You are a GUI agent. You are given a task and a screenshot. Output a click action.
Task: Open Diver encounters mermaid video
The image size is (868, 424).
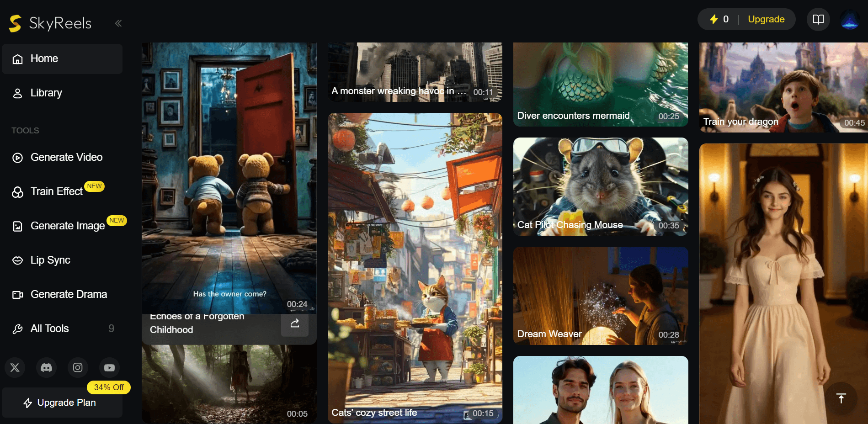click(x=601, y=85)
